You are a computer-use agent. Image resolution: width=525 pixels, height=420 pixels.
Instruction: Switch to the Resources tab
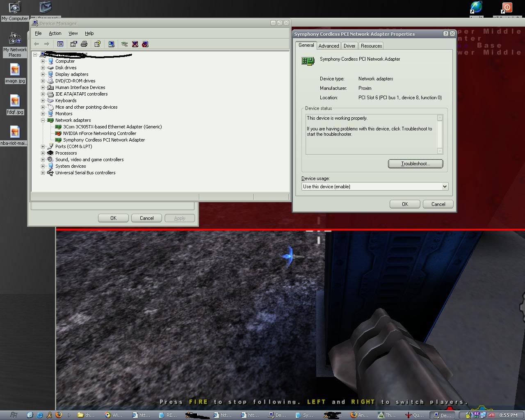(x=371, y=46)
